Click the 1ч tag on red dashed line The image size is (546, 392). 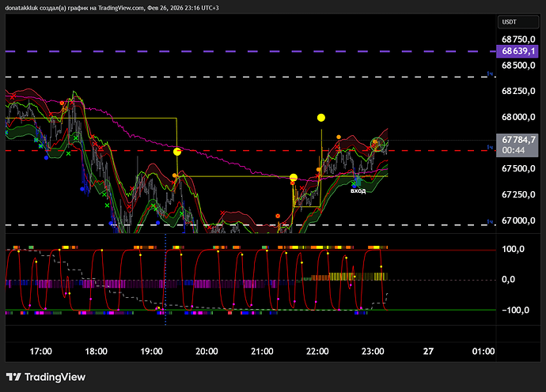(490, 146)
